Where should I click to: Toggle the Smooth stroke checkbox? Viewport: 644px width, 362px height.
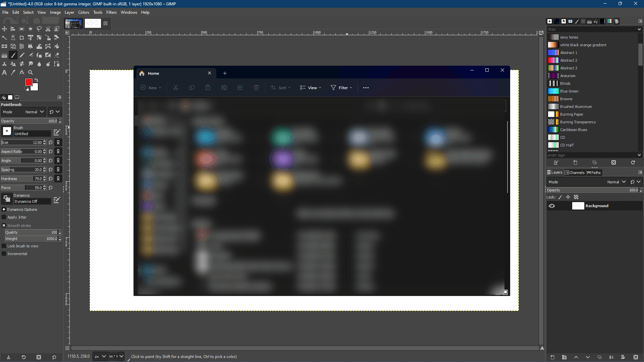pyautogui.click(x=4, y=226)
